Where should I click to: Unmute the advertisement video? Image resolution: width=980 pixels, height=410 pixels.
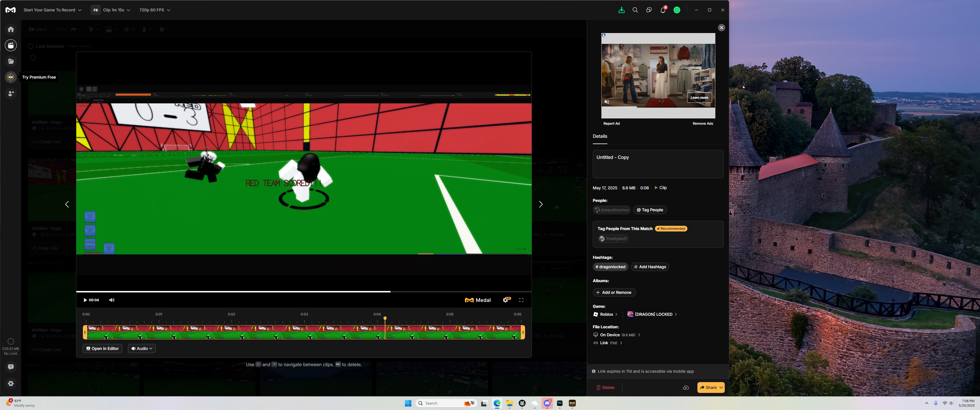tap(607, 102)
